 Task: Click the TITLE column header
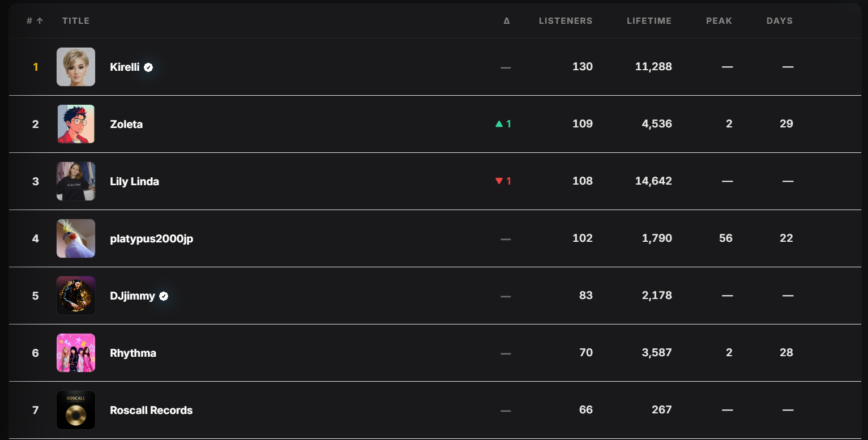76,21
